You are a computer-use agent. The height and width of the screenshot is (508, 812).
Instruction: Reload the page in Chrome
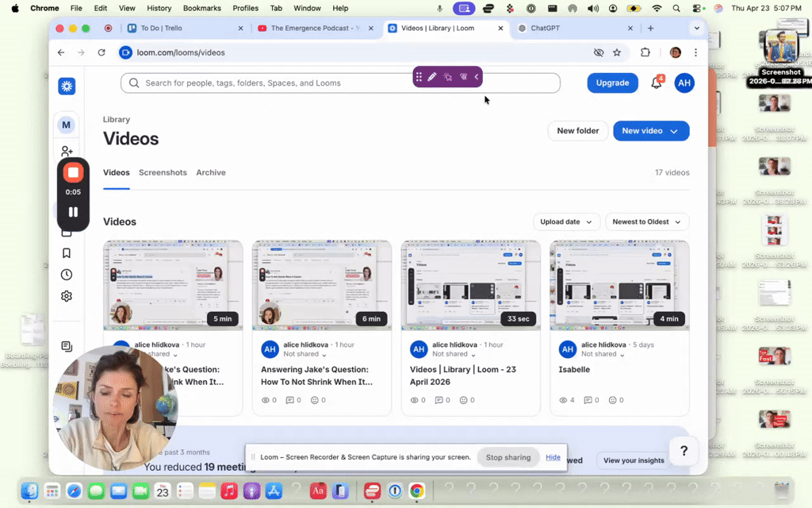[101, 52]
